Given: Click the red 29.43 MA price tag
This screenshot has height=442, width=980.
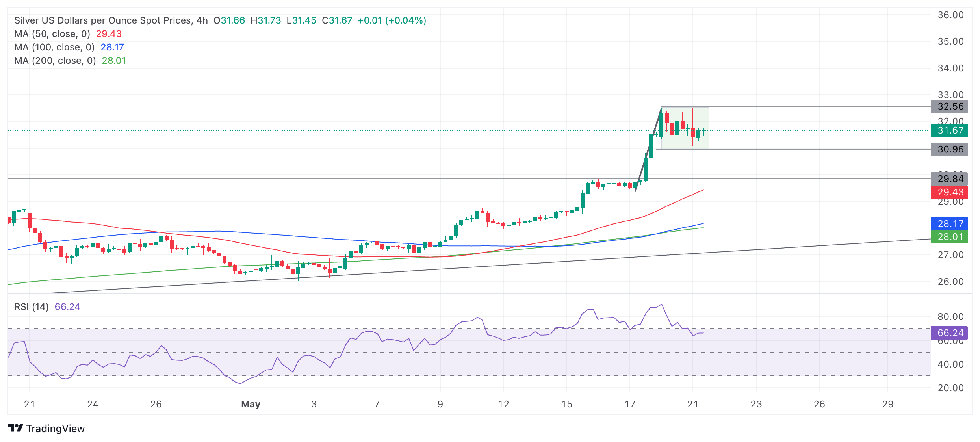Looking at the screenshot, I should (x=950, y=192).
